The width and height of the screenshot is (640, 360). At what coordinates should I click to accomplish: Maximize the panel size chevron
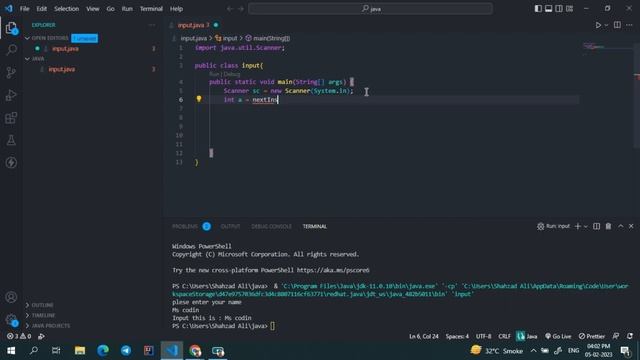click(620, 226)
